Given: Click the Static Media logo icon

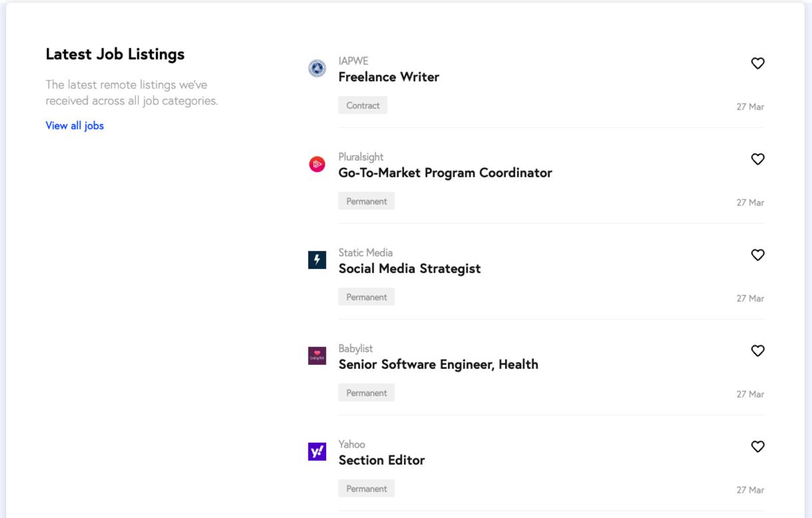Looking at the screenshot, I should click(317, 260).
